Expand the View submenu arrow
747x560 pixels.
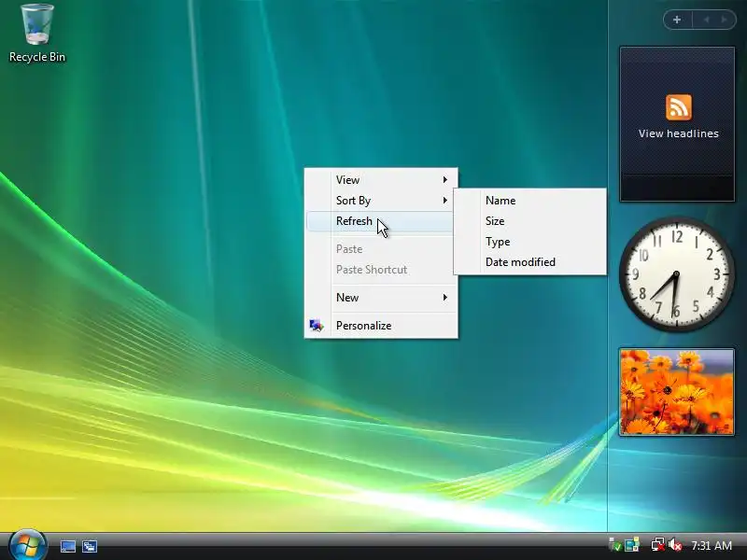445,180
